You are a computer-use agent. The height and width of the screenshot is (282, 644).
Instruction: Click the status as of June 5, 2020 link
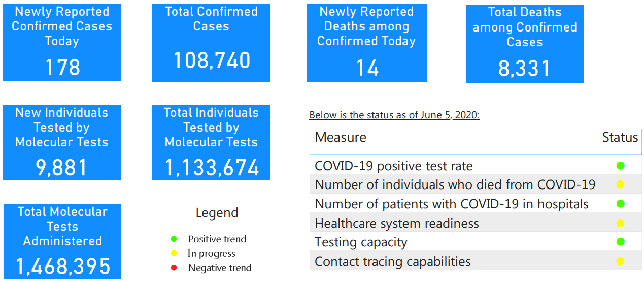tap(394, 115)
